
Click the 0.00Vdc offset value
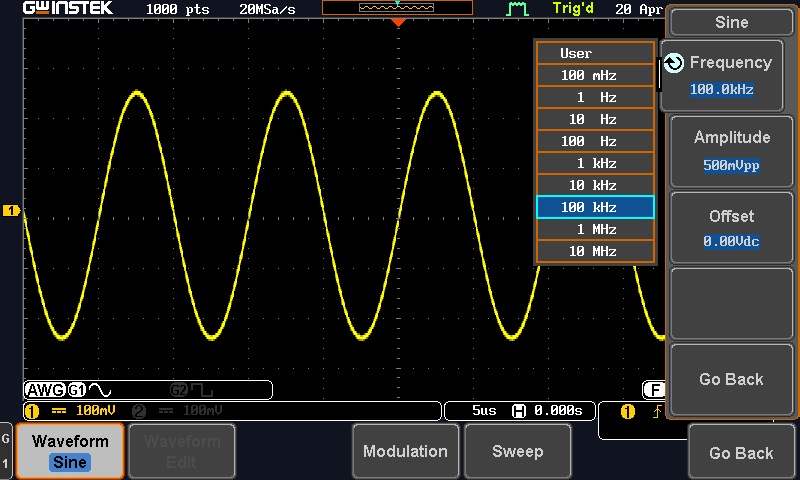pyautogui.click(x=731, y=241)
